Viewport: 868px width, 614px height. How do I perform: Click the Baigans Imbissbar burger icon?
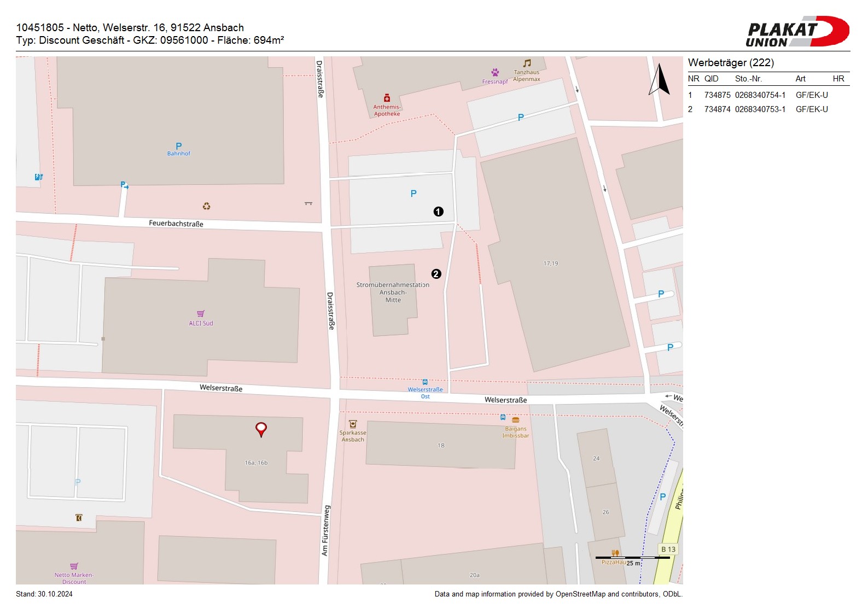tap(515, 420)
